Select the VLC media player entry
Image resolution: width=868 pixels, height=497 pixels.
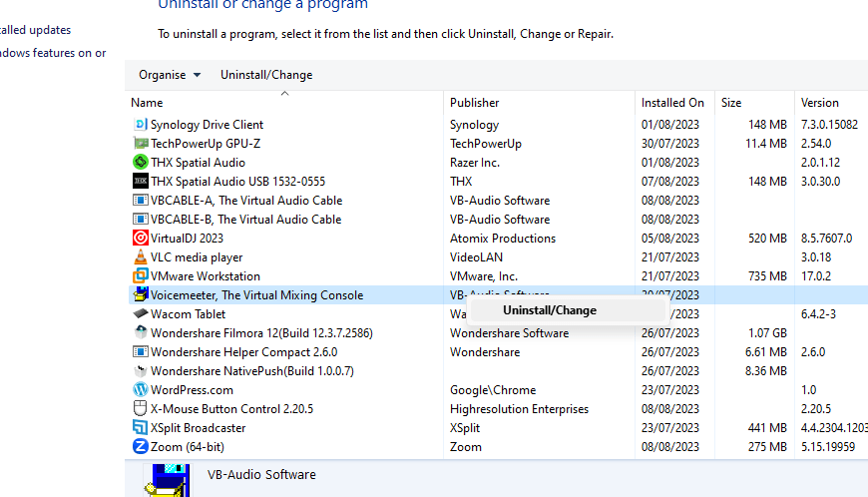(197, 257)
